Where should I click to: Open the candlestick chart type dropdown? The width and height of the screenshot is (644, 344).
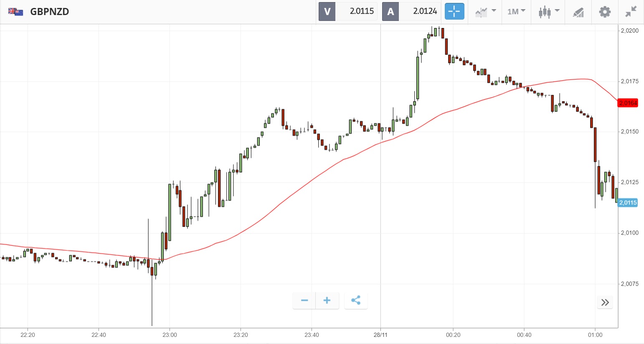point(548,12)
